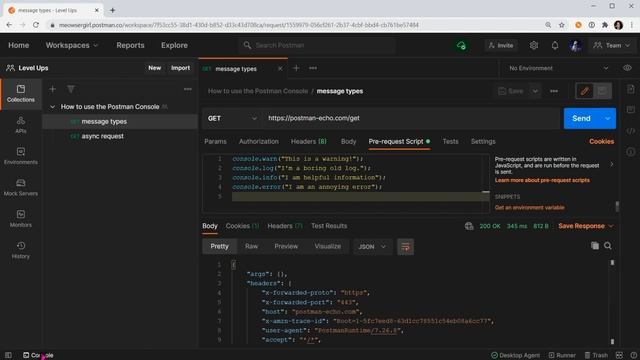
Task: Switch to the Settings tab
Action: 483,141
